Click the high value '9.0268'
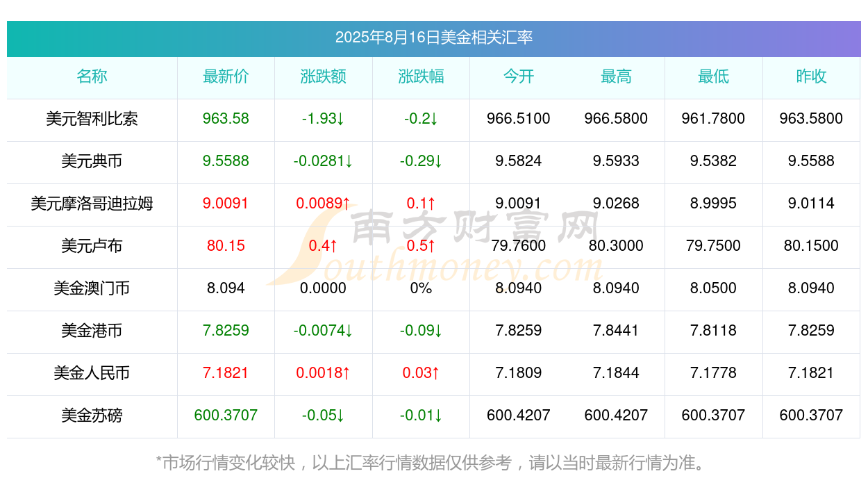The image size is (868, 485). click(x=616, y=204)
